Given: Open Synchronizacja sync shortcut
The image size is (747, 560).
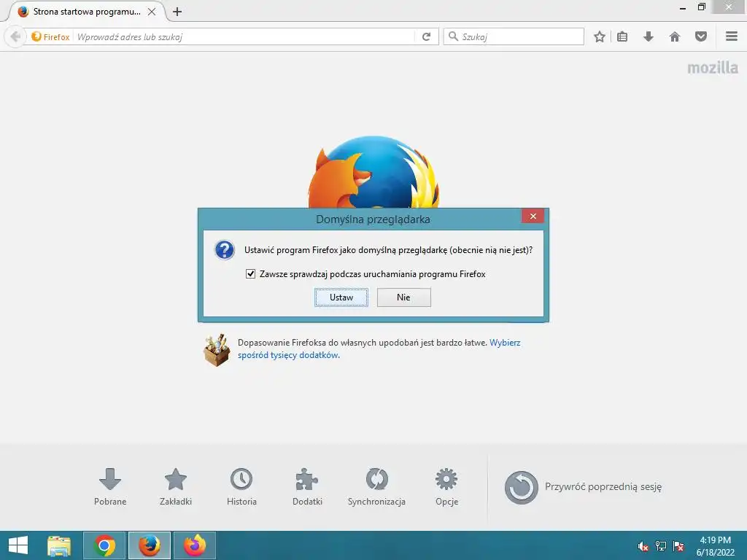Looking at the screenshot, I should (376, 486).
